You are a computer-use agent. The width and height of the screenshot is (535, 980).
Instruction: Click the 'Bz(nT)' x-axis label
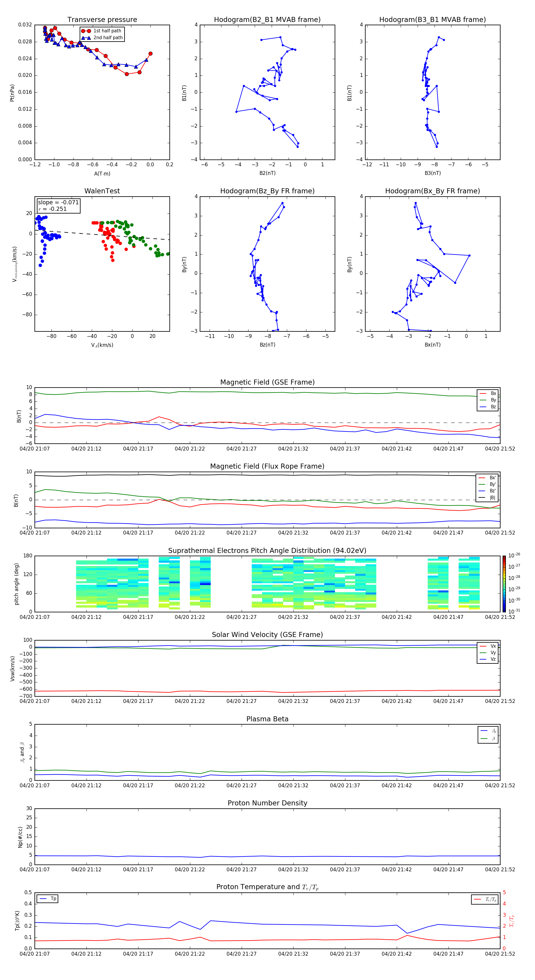267,345
